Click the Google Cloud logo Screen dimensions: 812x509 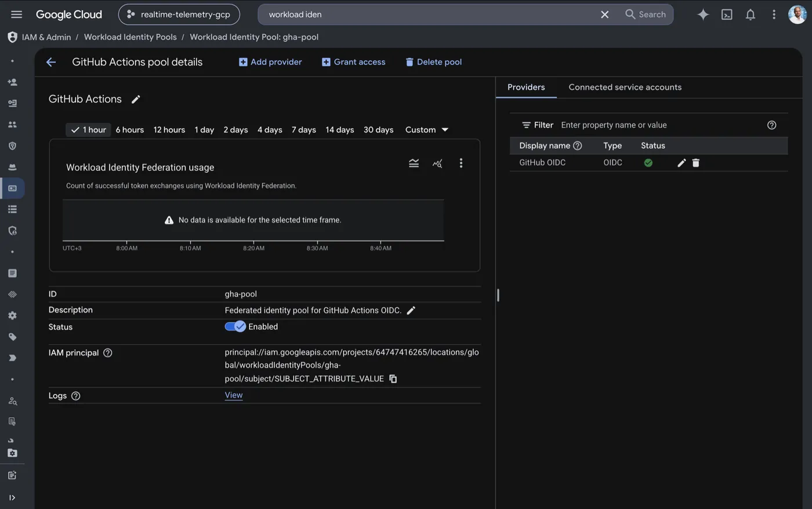coord(68,14)
